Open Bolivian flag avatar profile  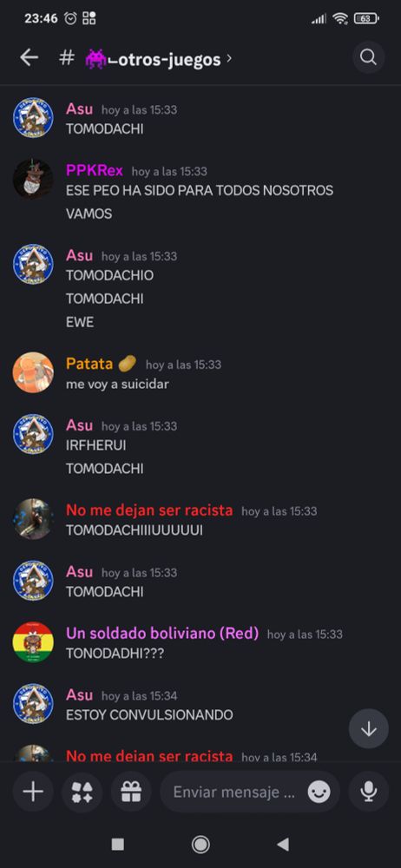33,642
